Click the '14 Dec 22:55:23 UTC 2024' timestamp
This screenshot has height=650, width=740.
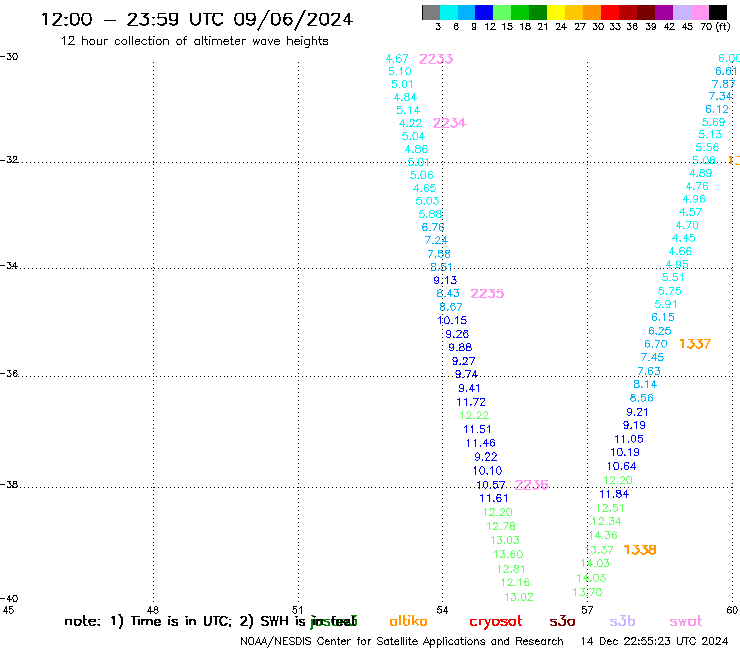[x=655, y=641]
